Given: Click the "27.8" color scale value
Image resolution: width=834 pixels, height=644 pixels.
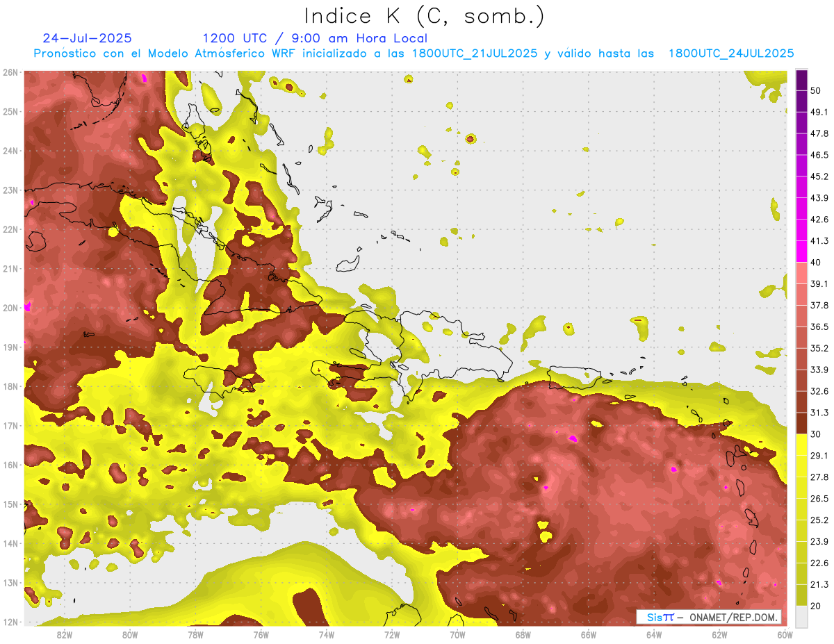Looking at the screenshot, I should point(819,477).
